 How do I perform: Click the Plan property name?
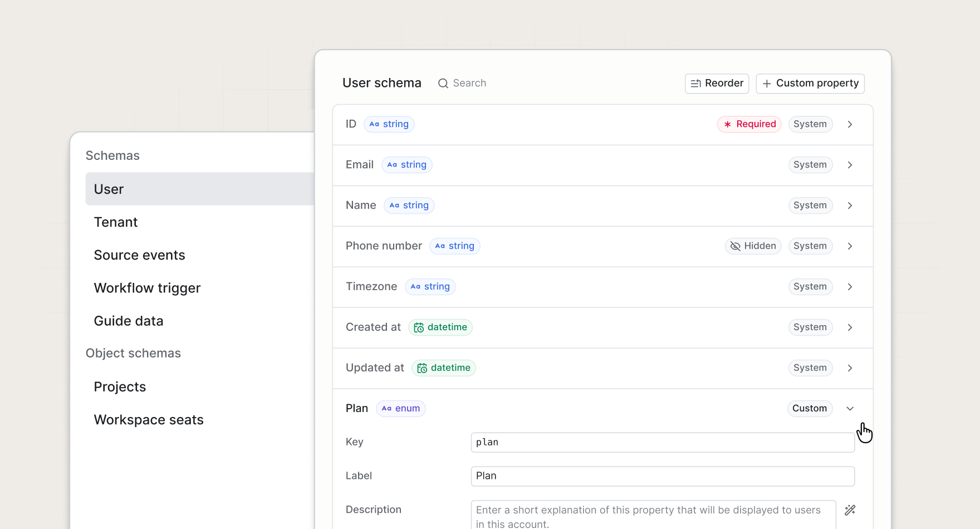[357, 409]
